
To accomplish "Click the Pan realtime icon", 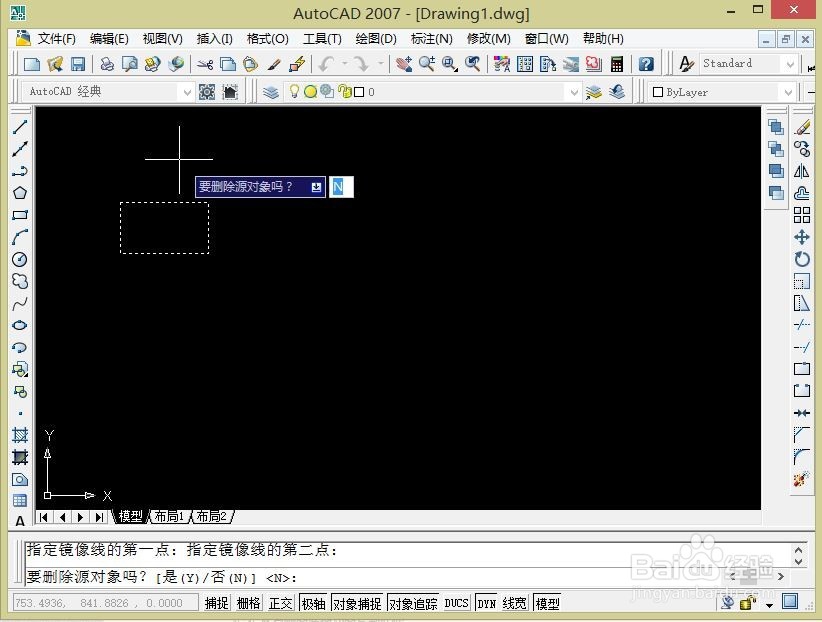I will tap(403, 64).
